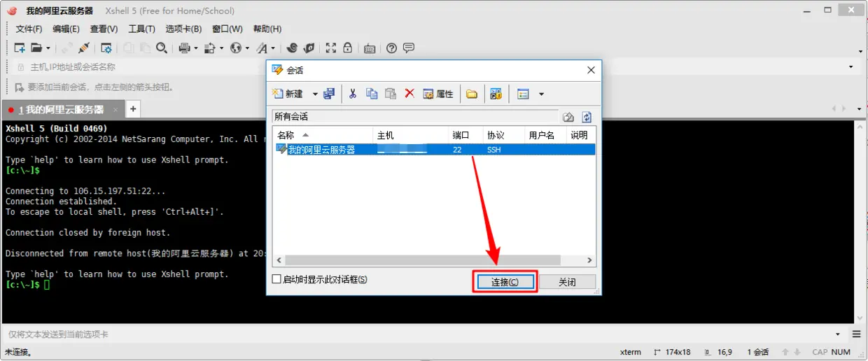Screen dimensions: 868x361
Task: Click the 主机 column header
Action: coord(411,135)
